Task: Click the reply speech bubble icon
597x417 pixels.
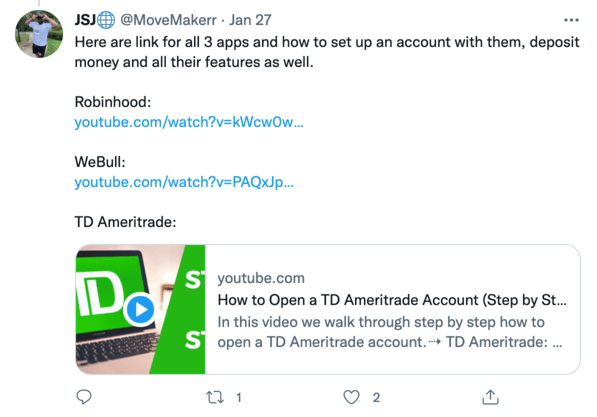Action: coord(84,397)
